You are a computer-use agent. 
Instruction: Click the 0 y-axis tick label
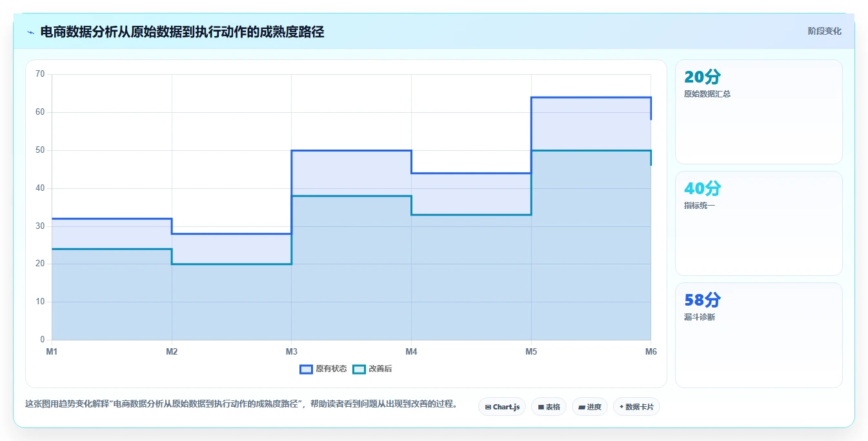click(43, 340)
